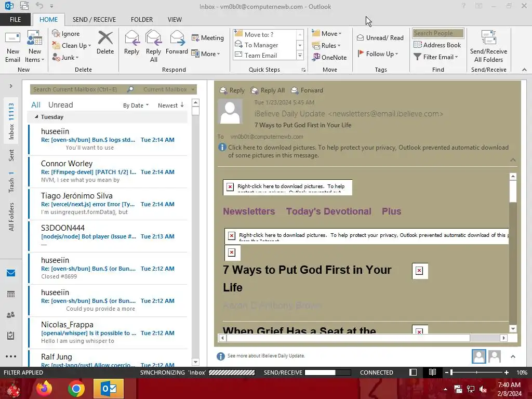Open the Newsletters link

[x=249, y=211]
